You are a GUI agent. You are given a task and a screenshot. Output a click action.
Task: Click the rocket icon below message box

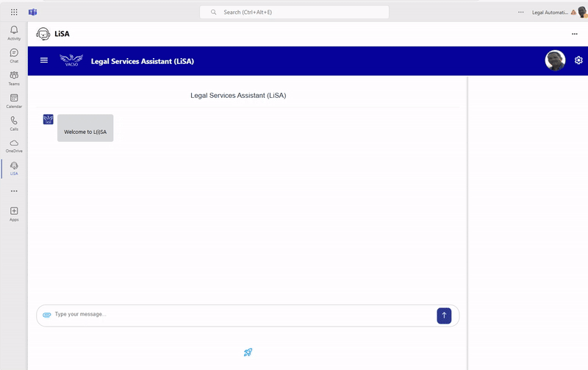click(x=248, y=352)
